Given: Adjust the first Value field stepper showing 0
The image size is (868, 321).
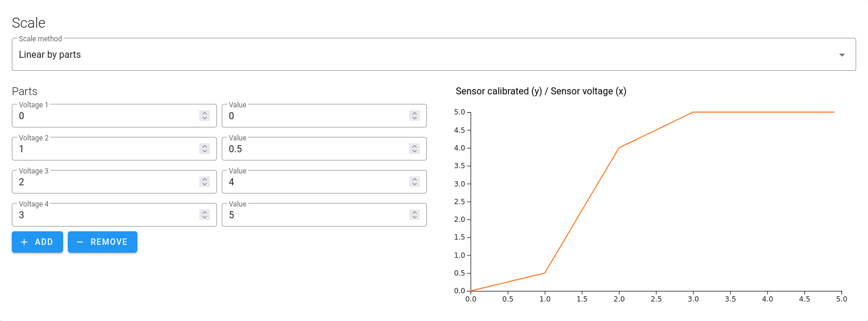Looking at the screenshot, I should pos(414,116).
